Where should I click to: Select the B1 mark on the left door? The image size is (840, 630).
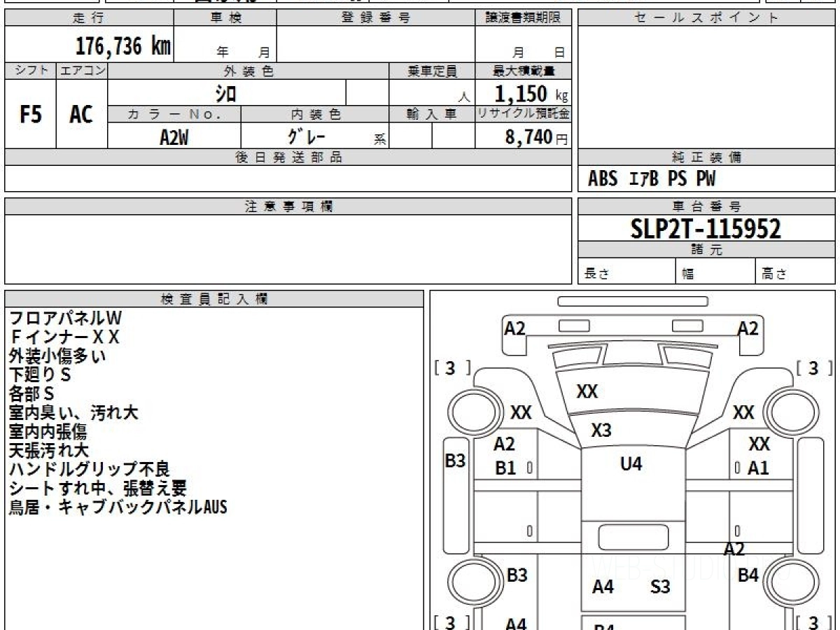(x=505, y=468)
